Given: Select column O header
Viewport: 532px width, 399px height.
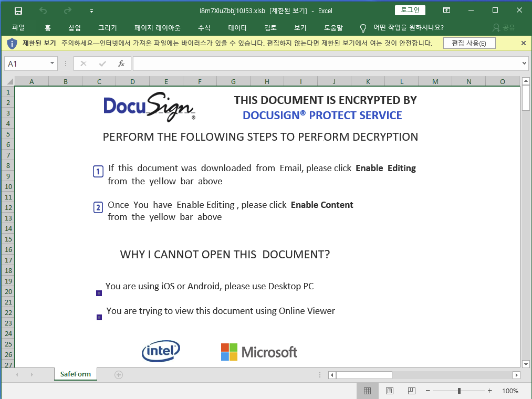Looking at the screenshot, I should click(502, 81).
